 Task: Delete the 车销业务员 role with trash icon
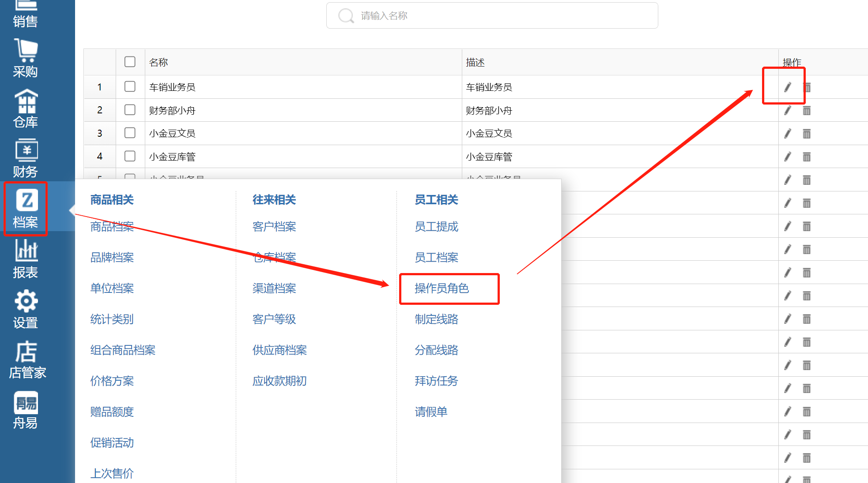807,87
